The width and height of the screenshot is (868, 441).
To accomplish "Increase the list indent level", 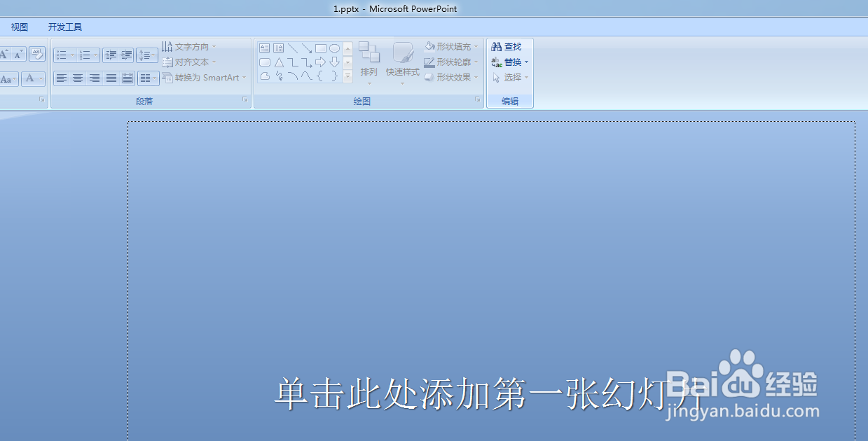I will point(126,55).
